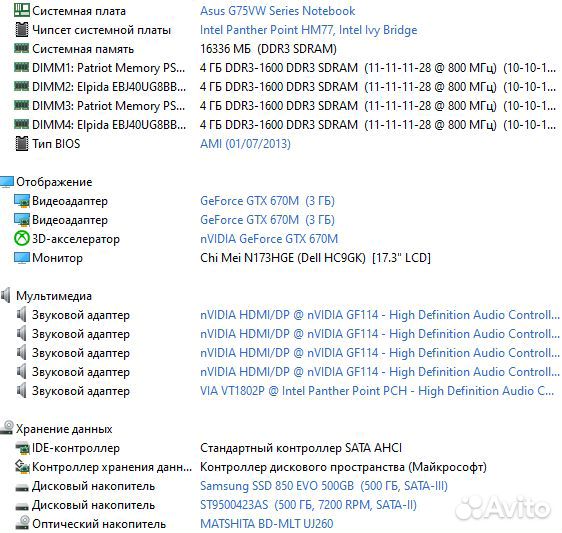
Task: Click the Xbox-style 3D-акселератор icon
Action: [22, 239]
